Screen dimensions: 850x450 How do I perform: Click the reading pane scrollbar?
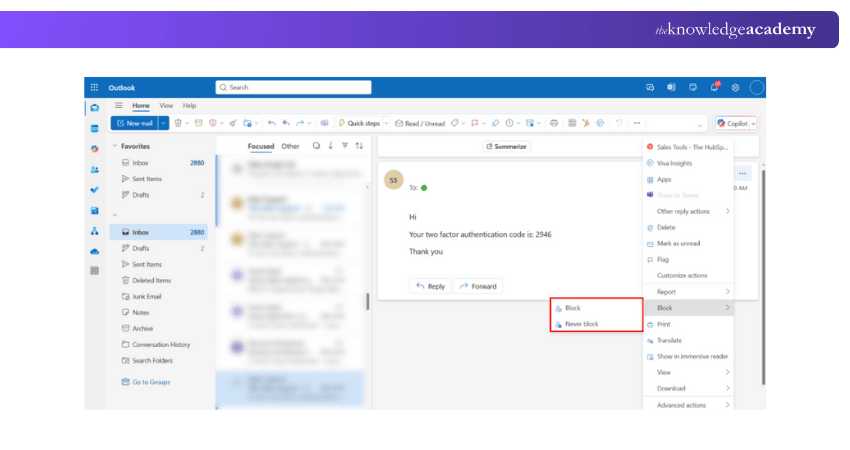point(763,277)
